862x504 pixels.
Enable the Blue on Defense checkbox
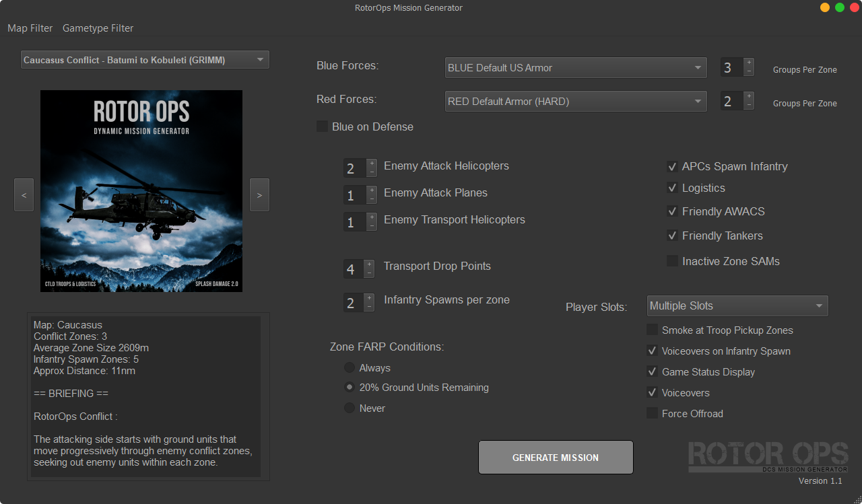click(x=323, y=127)
